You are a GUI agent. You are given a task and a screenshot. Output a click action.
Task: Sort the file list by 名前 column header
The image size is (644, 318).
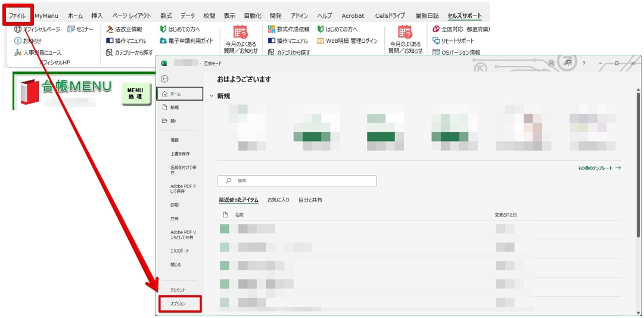pos(239,214)
